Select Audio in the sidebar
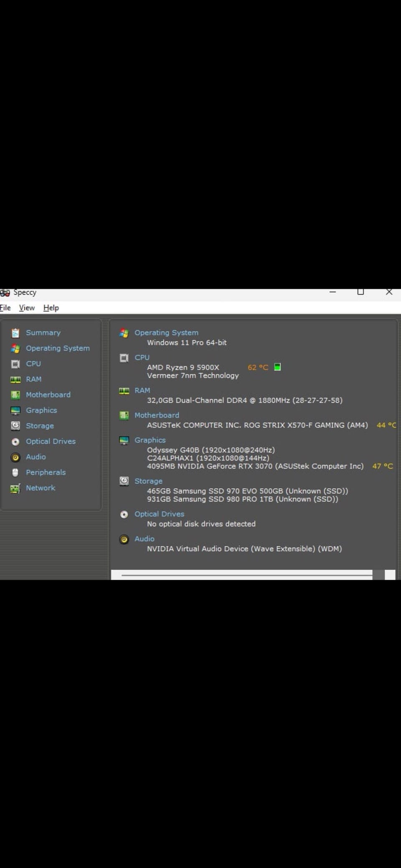Image resolution: width=401 pixels, height=868 pixels. coord(36,457)
